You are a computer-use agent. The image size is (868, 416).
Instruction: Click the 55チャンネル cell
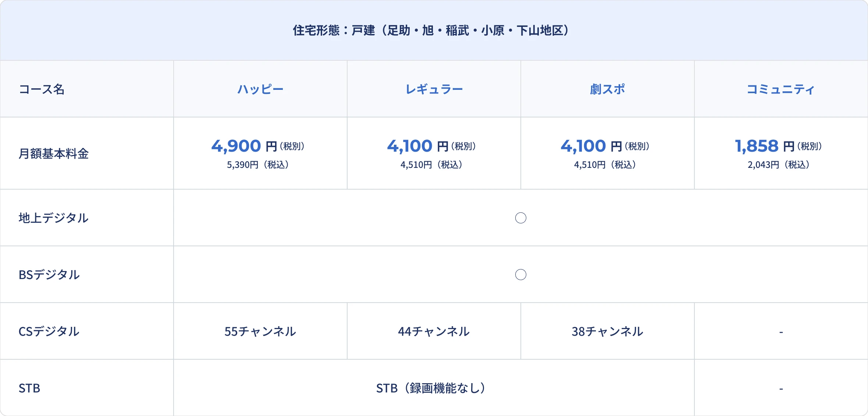click(x=260, y=331)
